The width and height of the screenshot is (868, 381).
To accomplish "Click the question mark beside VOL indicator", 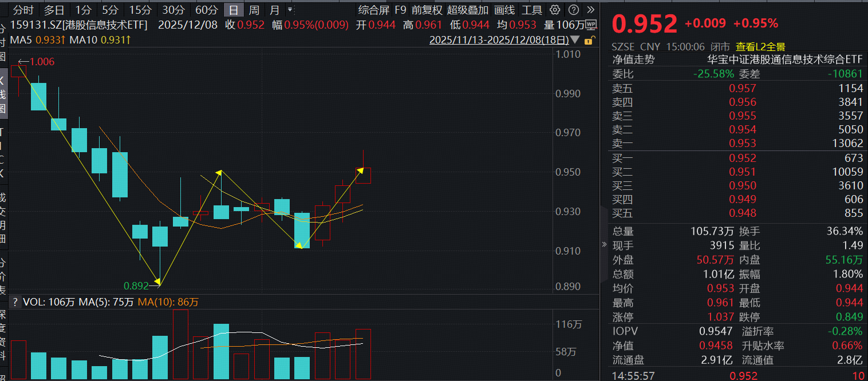I will point(15,302).
